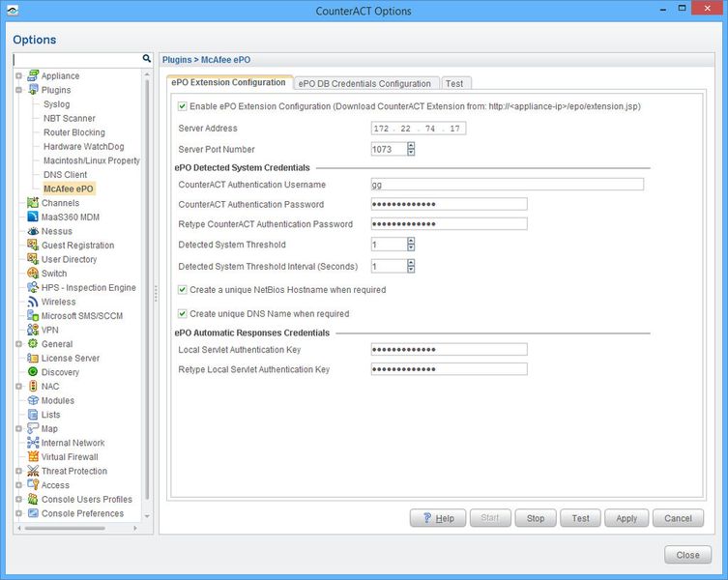Image resolution: width=728 pixels, height=580 pixels.
Task: Click the Console Preferences icon
Action: coord(33,513)
